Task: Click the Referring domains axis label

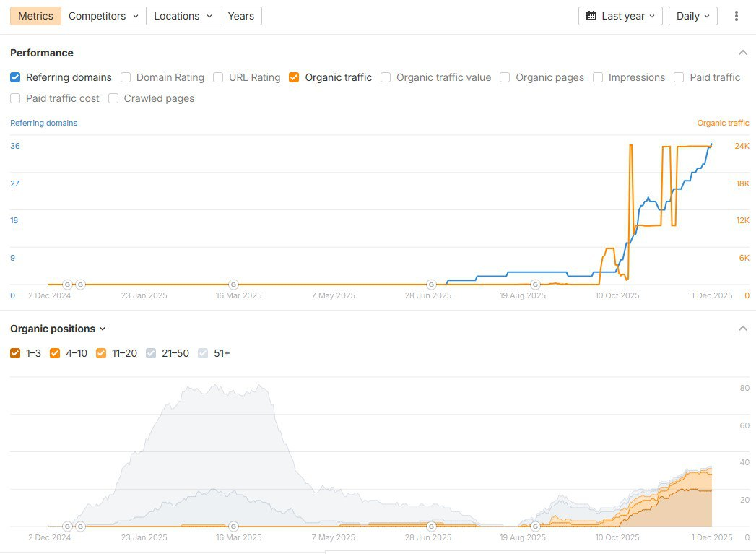Action: click(43, 123)
